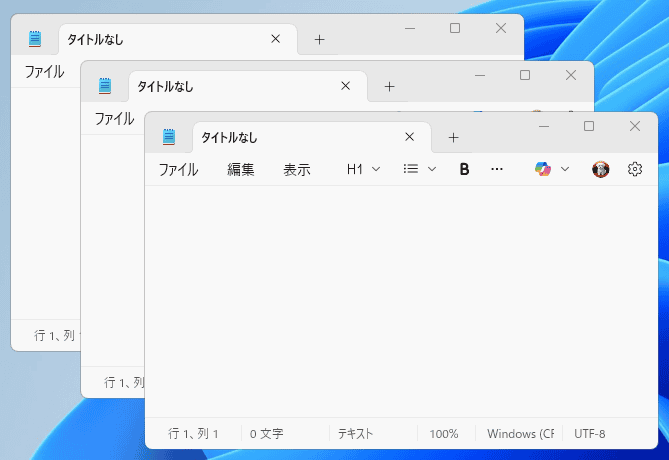669x460 pixels.
Task: Click the Notepad app icon in front window
Action: tap(169, 137)
